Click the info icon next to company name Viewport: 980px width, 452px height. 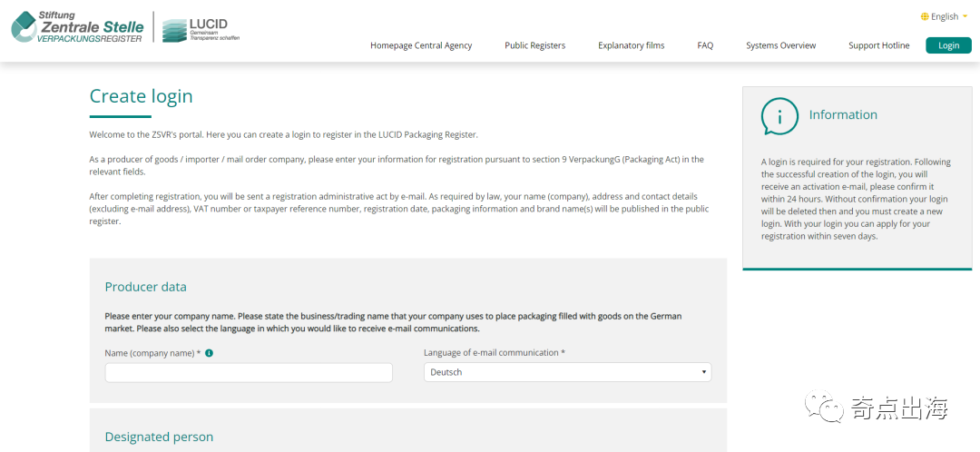pos(209,353)
